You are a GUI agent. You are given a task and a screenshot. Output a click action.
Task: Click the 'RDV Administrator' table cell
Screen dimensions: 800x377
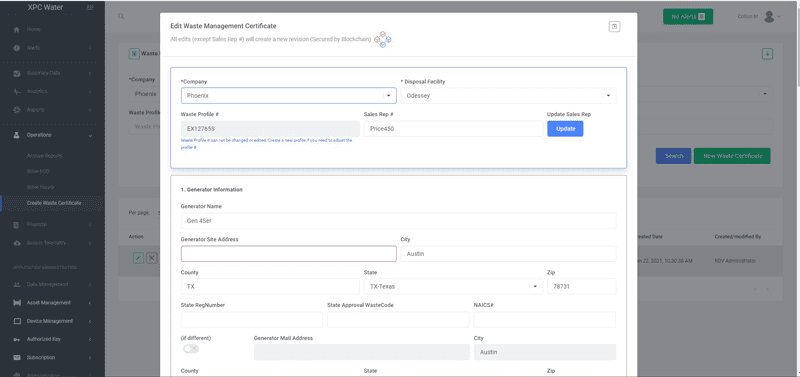(735, 261)
